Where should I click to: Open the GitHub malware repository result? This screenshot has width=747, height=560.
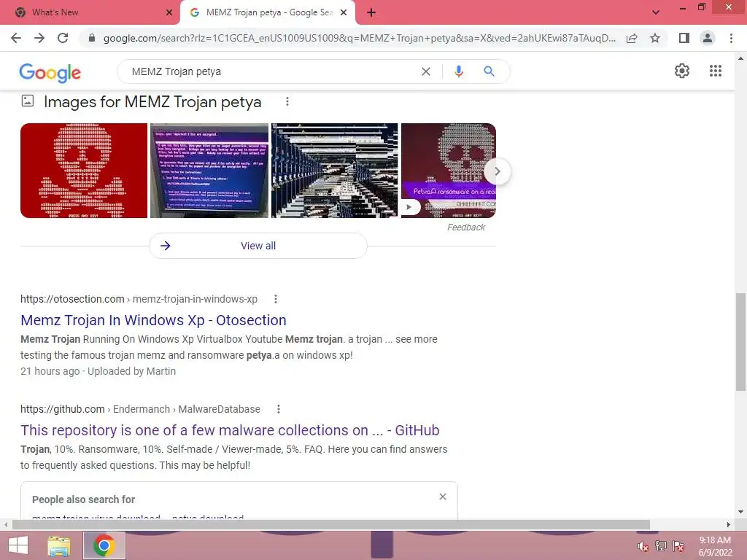click(x=230, y=430)
